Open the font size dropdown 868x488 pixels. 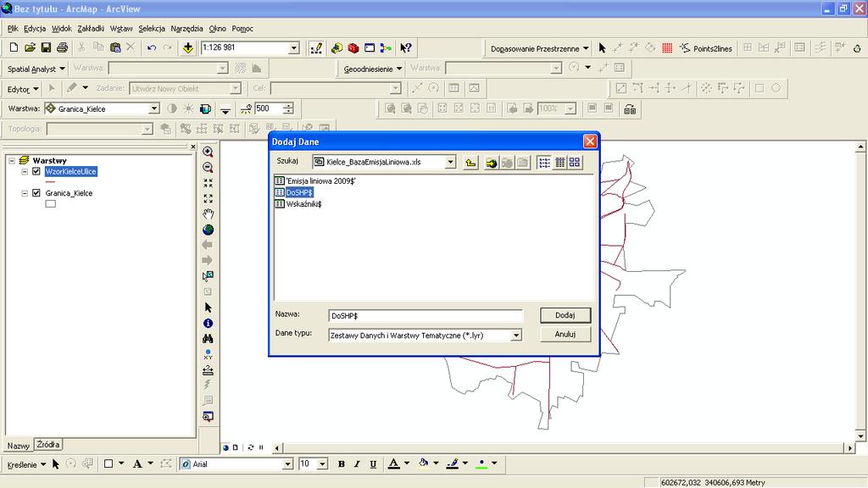point(323,464)
